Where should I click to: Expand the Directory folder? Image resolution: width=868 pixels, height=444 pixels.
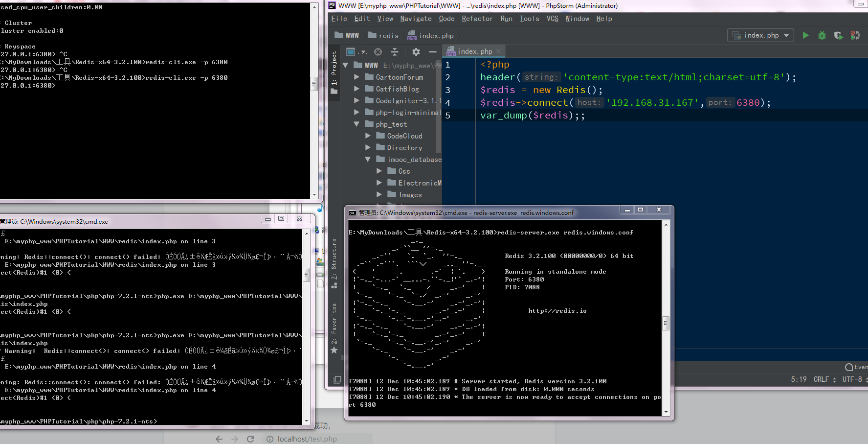click(x=368, y=147)
